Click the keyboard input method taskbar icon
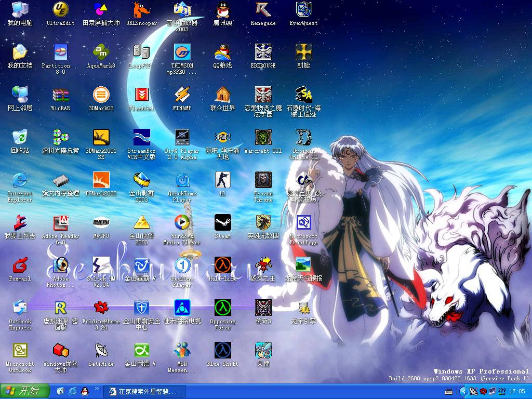Image resolution: width=532 pixels, height=399 pixels. coord(448,392)
